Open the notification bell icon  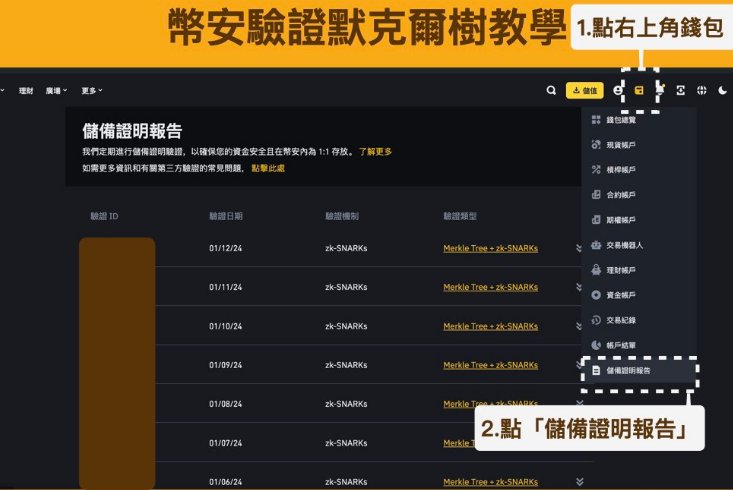[x=660, y=89]
